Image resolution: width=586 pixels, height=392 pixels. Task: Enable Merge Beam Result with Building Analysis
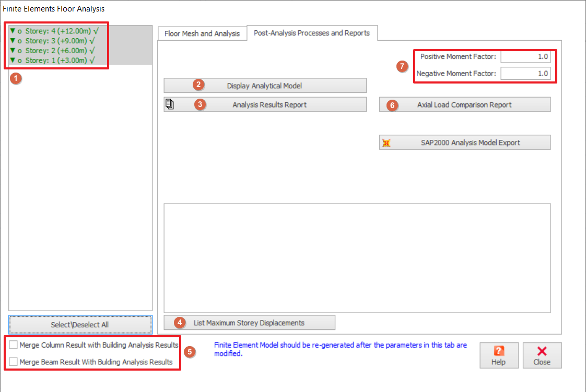tap(13, 362)
